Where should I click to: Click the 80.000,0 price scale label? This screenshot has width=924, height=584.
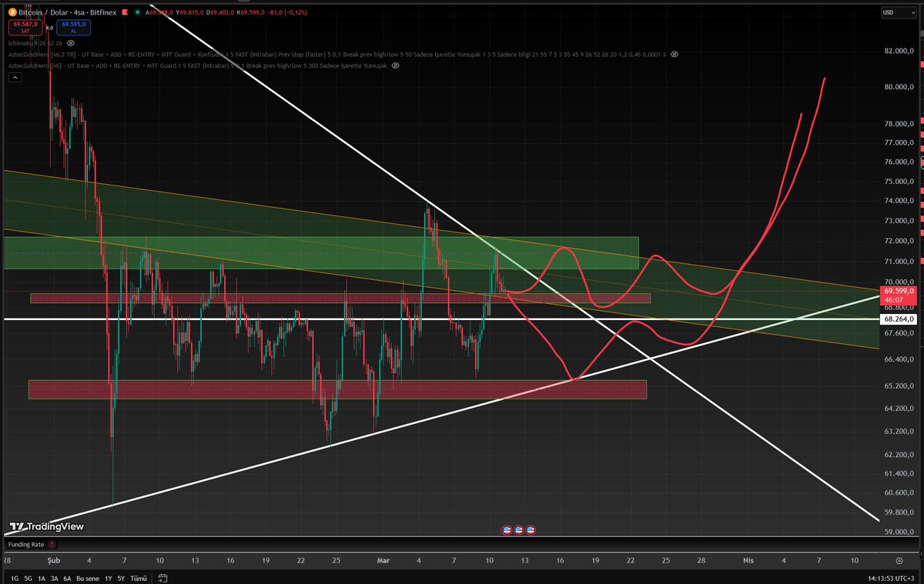[899, 87]
